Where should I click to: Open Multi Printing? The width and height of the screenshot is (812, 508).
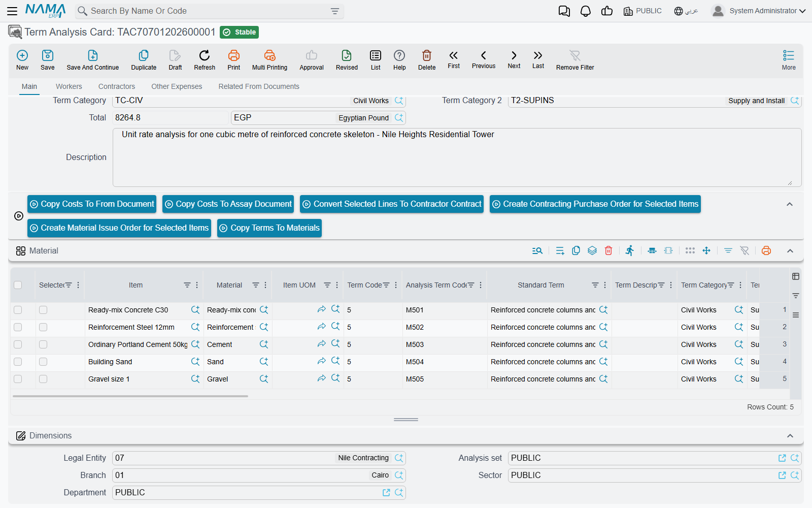269,60
